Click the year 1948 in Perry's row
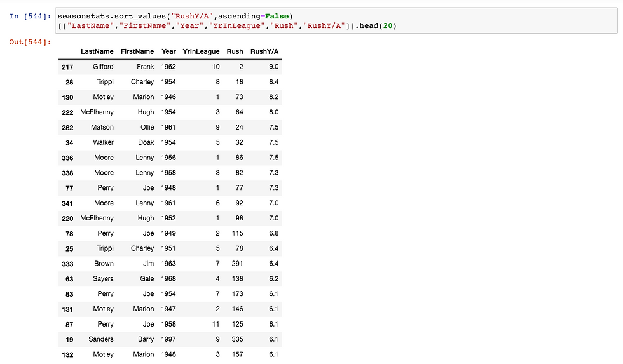Screen dimensions: 623x364 [x=168, y=188]
